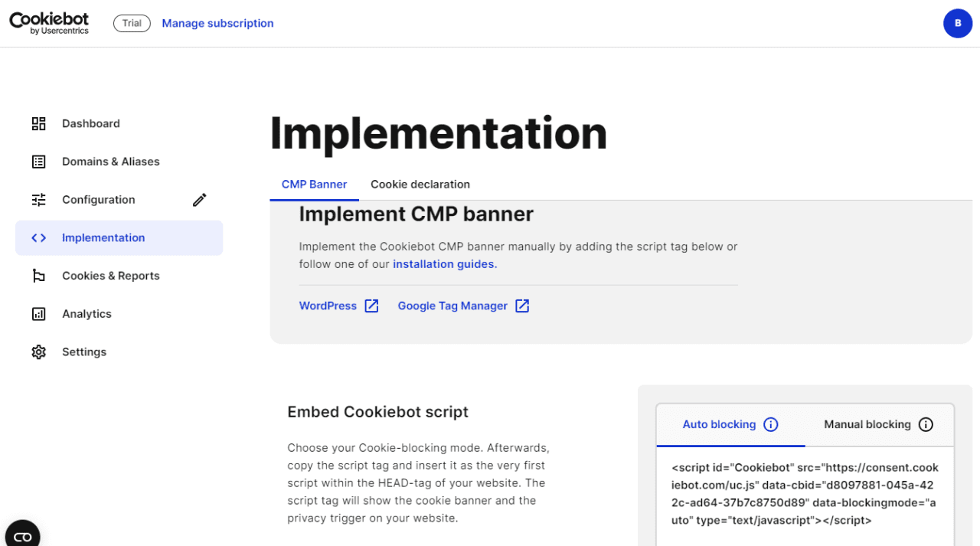Open Configuration via its sliders icon
Screen dimensions: 980x546
pos(38,199)
